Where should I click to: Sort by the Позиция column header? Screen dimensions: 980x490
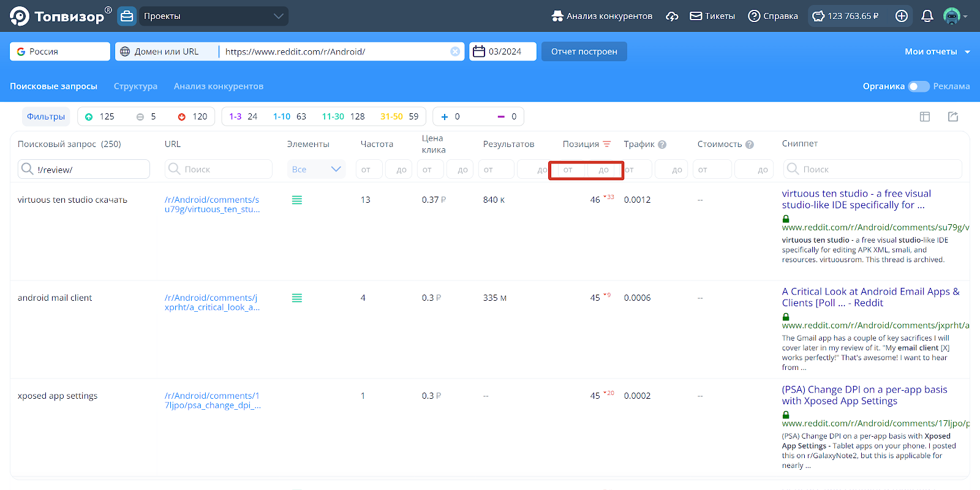coord(581,144)
